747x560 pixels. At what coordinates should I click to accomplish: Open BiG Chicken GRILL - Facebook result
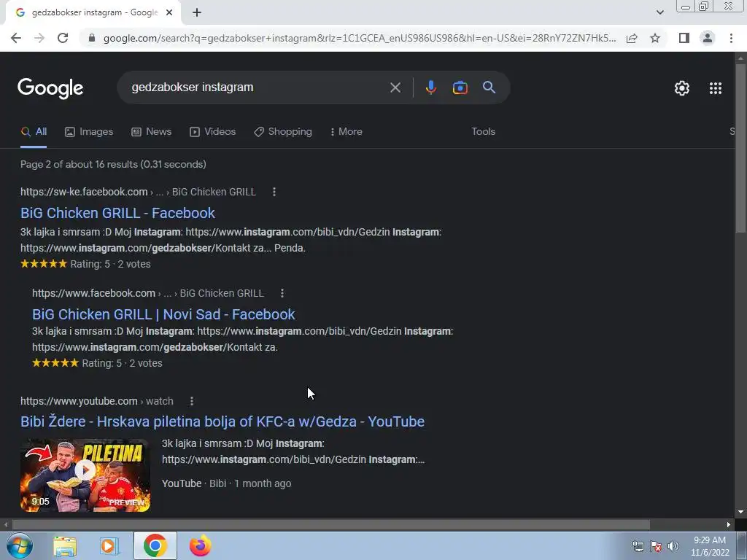coord(117,213)
